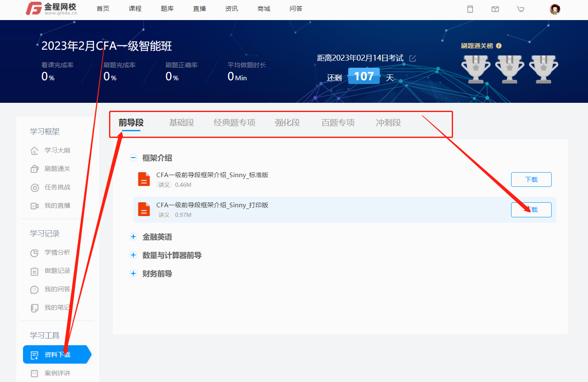Click the edit exam date pencil icon

[x=412, y=58]
